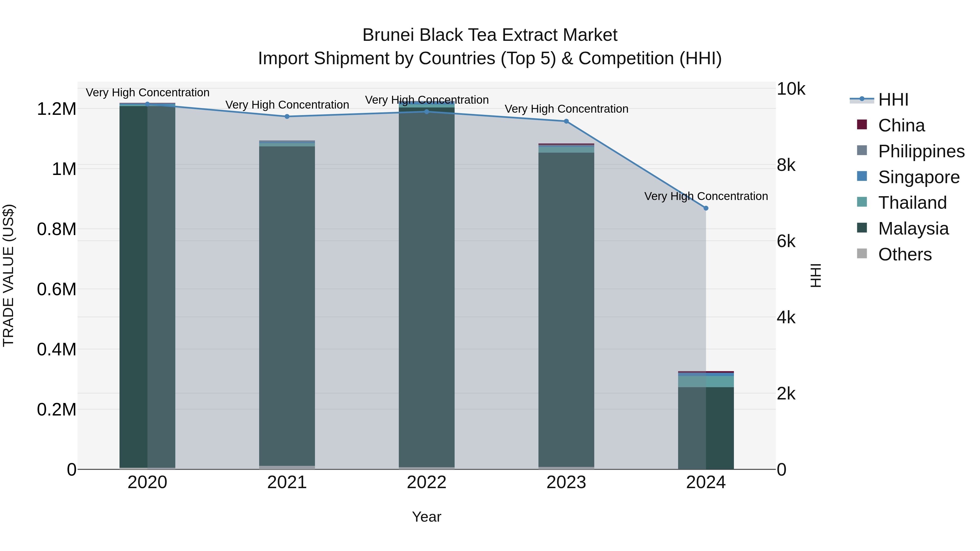Click the 2022 HHI data point
Screen dimensions: 980x551
coord(427,111)
